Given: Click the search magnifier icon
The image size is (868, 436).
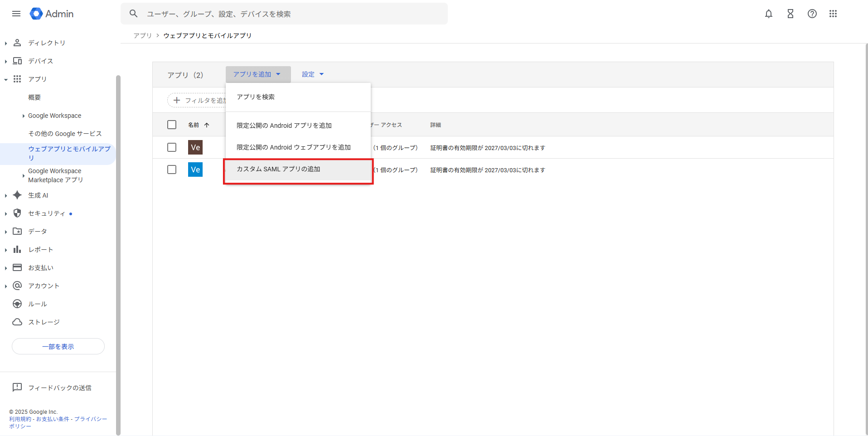Looking at the screenshot, I should coord(134,14).
